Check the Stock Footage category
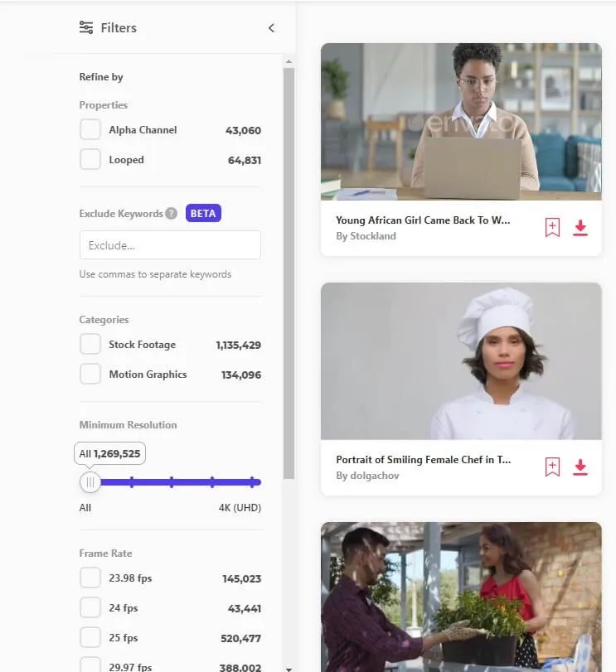This screenshot has width=616, height=672. click(x=90, y=344)
